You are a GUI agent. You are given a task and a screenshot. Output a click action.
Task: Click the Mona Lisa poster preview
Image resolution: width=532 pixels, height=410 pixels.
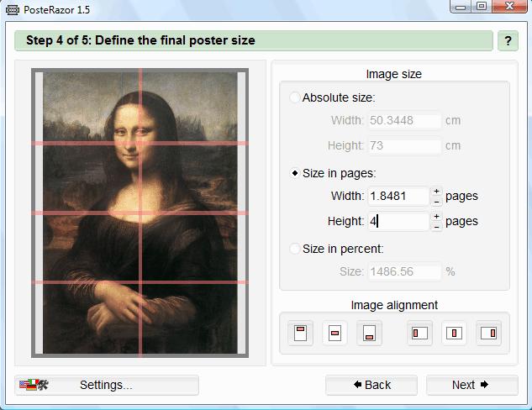(140, 213)
